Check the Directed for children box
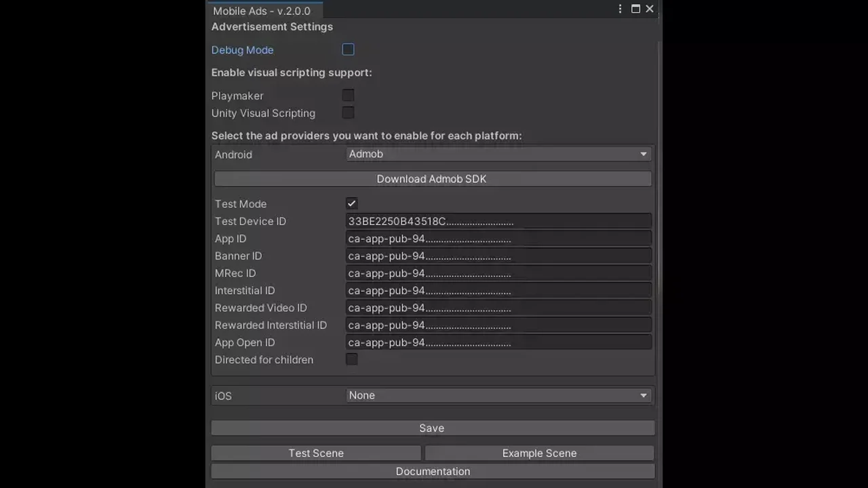The width and height of the screenshot is (868, 488). pos(351,359)
